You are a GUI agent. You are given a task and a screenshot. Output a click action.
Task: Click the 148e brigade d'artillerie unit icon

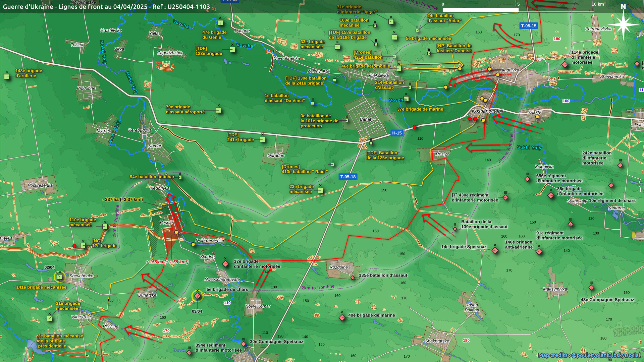point(7,77)
